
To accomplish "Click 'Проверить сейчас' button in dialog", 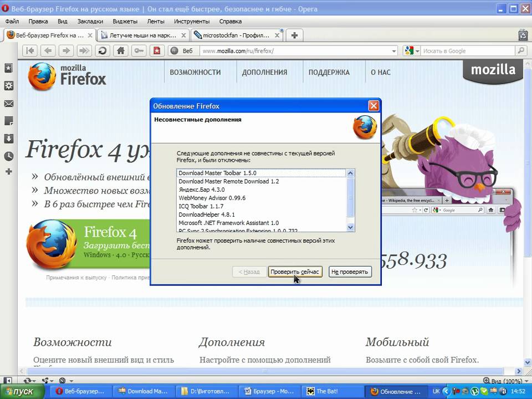I will point(295,272).
